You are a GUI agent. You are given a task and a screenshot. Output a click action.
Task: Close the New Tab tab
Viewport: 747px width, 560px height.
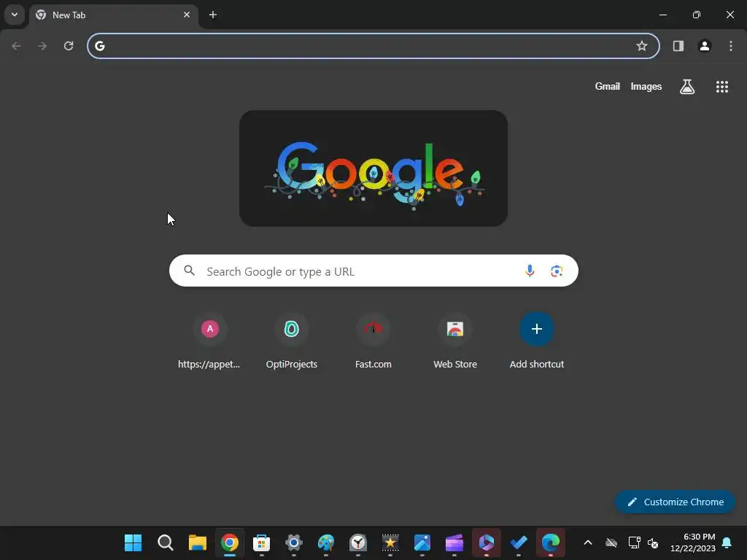[187, 15]
